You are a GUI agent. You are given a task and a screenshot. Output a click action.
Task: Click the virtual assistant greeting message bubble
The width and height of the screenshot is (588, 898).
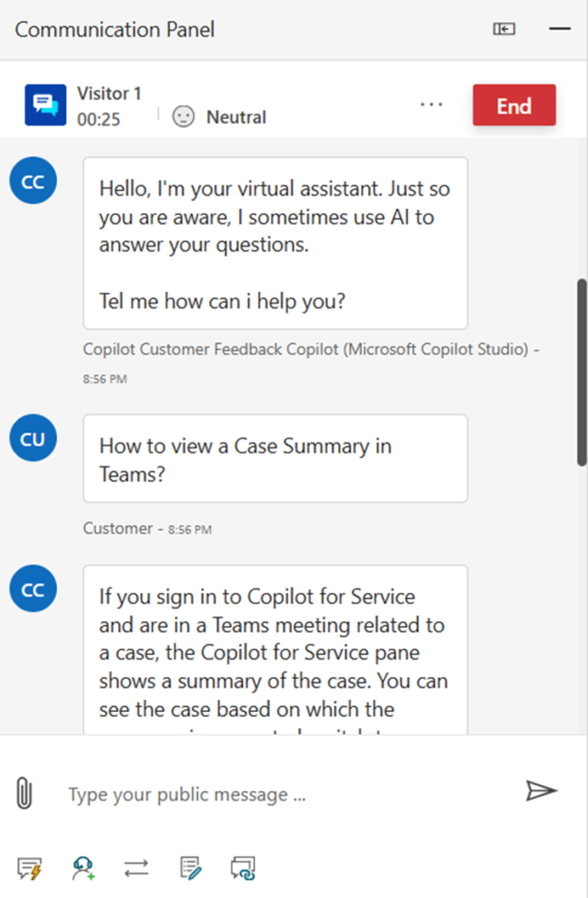point(274,243)
